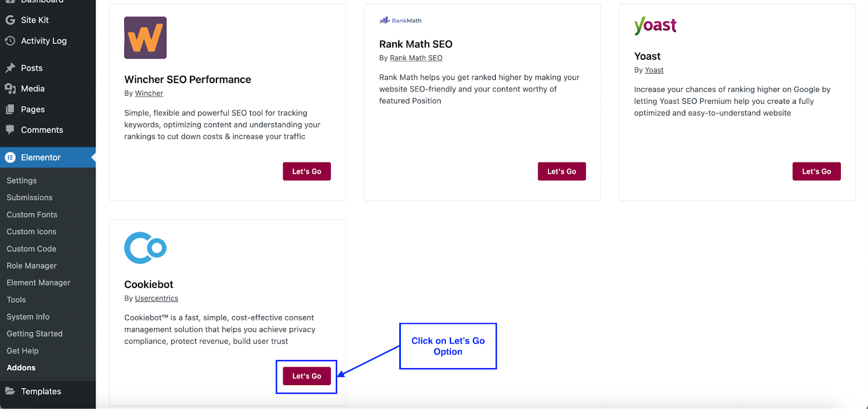This screenshot has width=868, height=409.
Task: Click the Media library icon
Action: tap(10, 89)
